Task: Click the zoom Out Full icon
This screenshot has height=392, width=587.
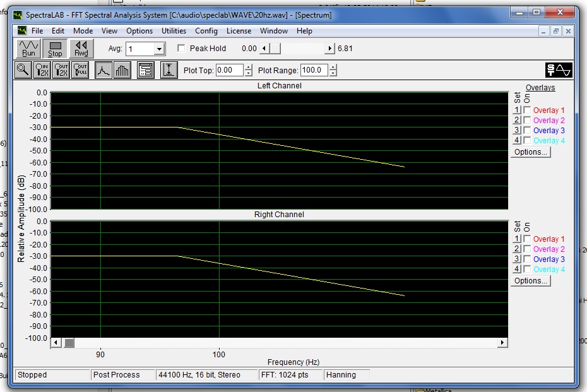Action: [x=80, y=70]
